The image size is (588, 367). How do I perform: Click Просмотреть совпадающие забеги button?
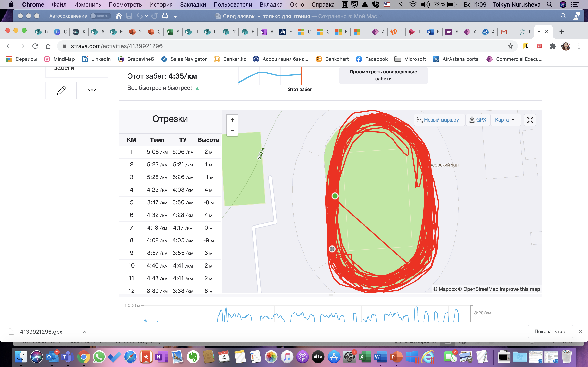(383, 75)
